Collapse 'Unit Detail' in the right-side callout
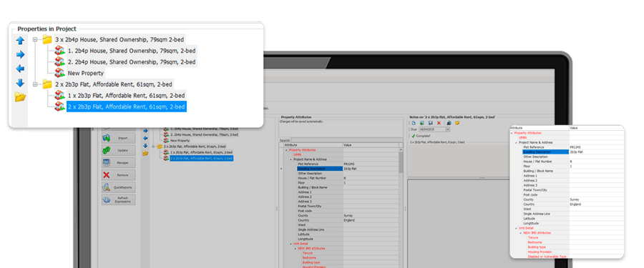 (x=516, y=228)
